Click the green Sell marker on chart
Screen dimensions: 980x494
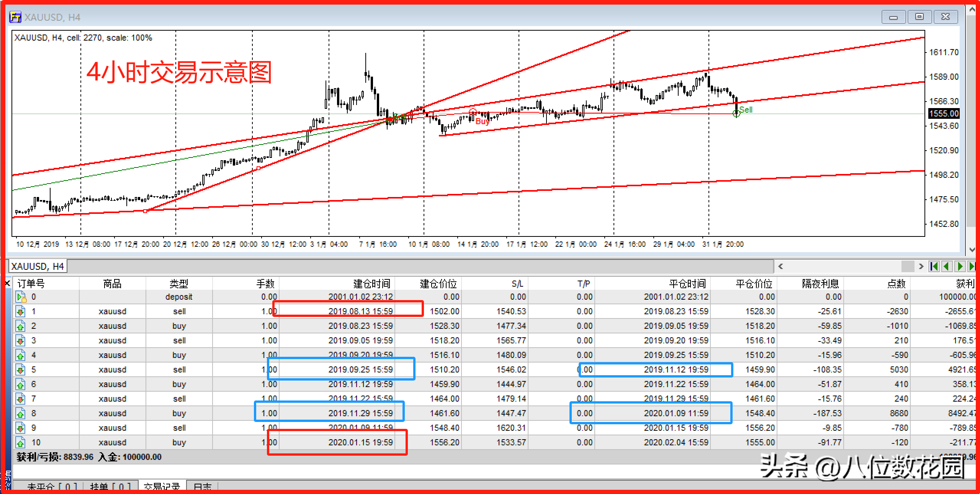[x=746, y=110]
